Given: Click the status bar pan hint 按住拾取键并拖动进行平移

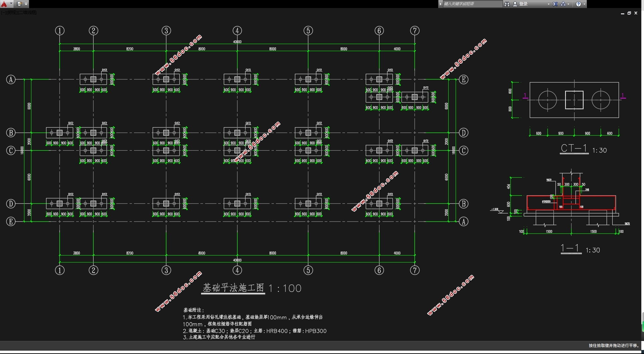Looking at the screenshot, I should (x=614, y=346).
